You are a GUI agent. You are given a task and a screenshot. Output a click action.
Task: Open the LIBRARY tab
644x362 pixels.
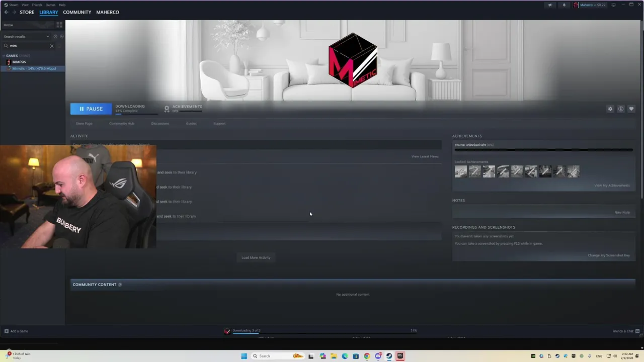49,12
